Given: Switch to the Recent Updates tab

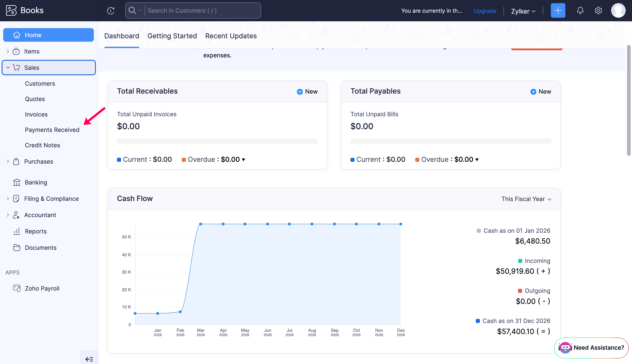Looking at the screenshot, I should click(231, 36).
